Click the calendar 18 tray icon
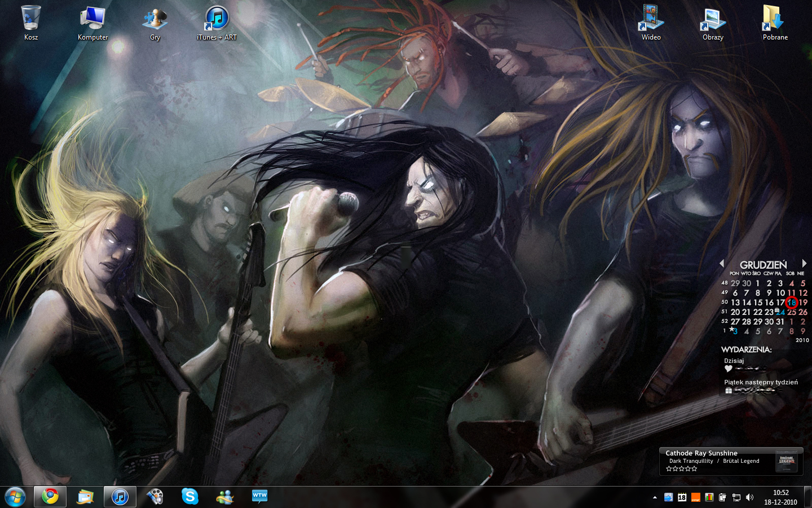 pyautogui.click(x=682, y=497)
